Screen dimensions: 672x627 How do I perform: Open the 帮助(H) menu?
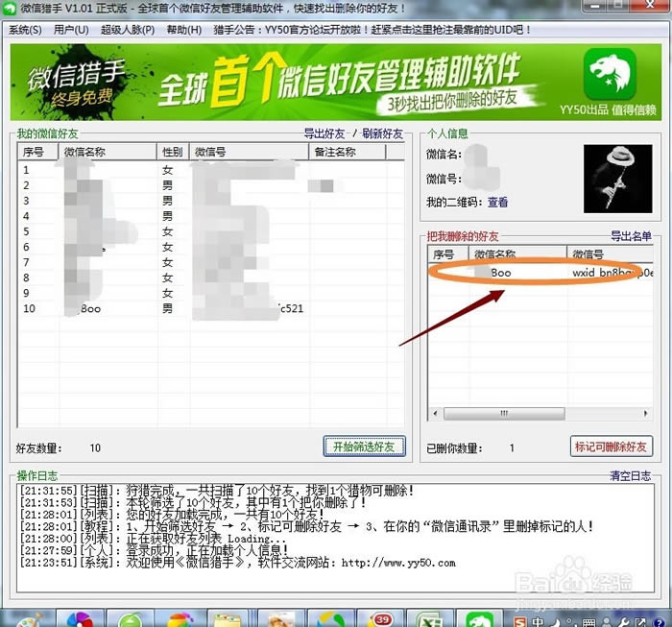click(184, 30)
